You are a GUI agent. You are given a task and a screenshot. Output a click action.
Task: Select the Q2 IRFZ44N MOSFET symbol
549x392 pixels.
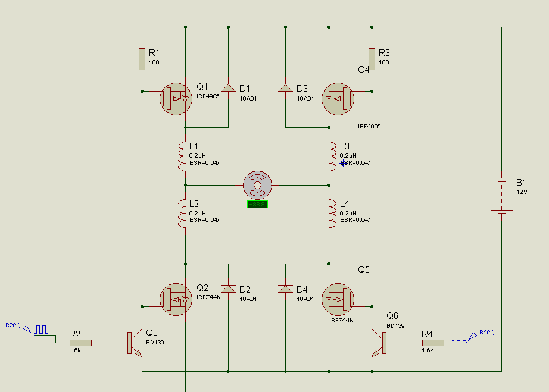176,299
